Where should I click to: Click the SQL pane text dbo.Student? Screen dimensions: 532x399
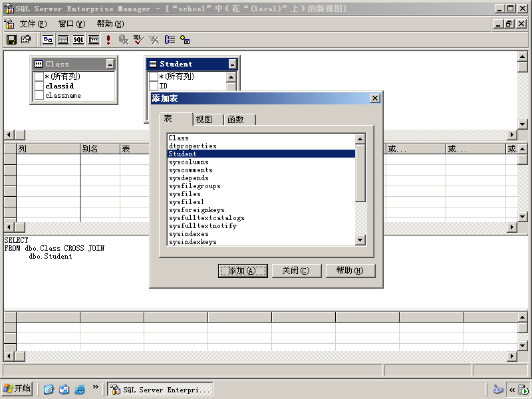[x=51, y=257]
